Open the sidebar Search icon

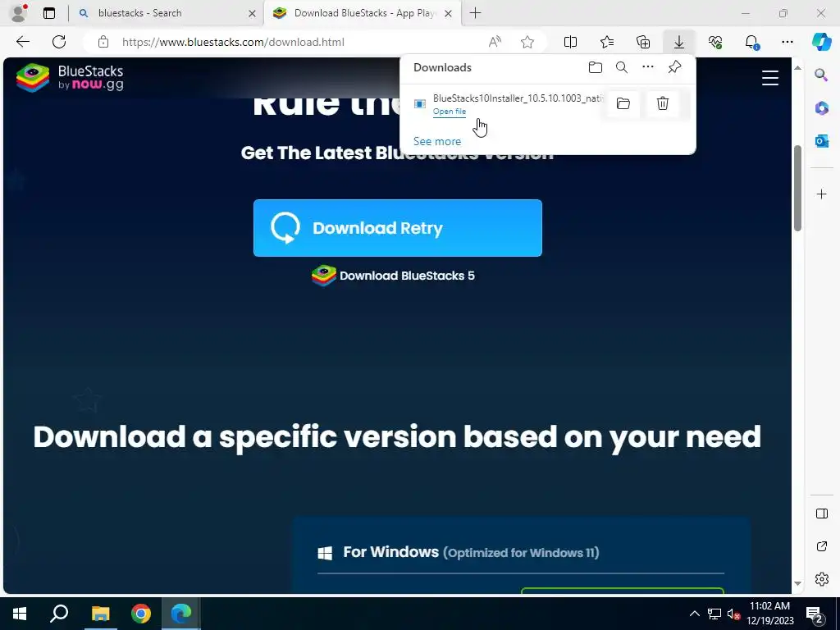coord(821,75)
